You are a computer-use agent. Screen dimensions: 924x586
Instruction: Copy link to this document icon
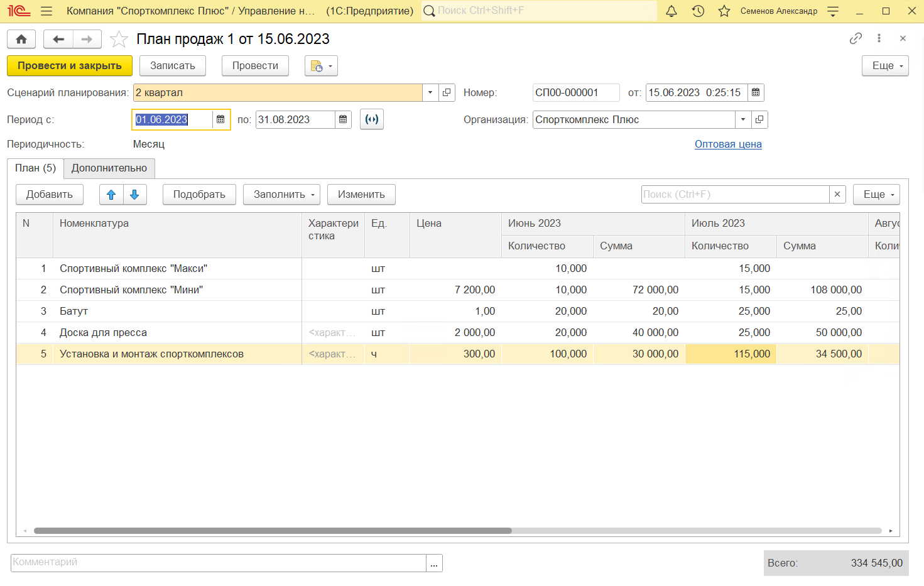click(x=856, y=38)
